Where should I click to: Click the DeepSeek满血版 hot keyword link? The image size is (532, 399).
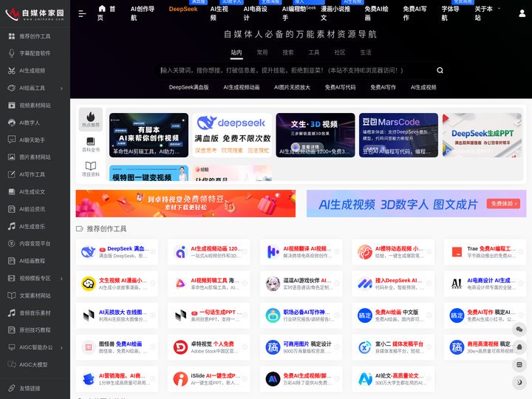(188, 87)
